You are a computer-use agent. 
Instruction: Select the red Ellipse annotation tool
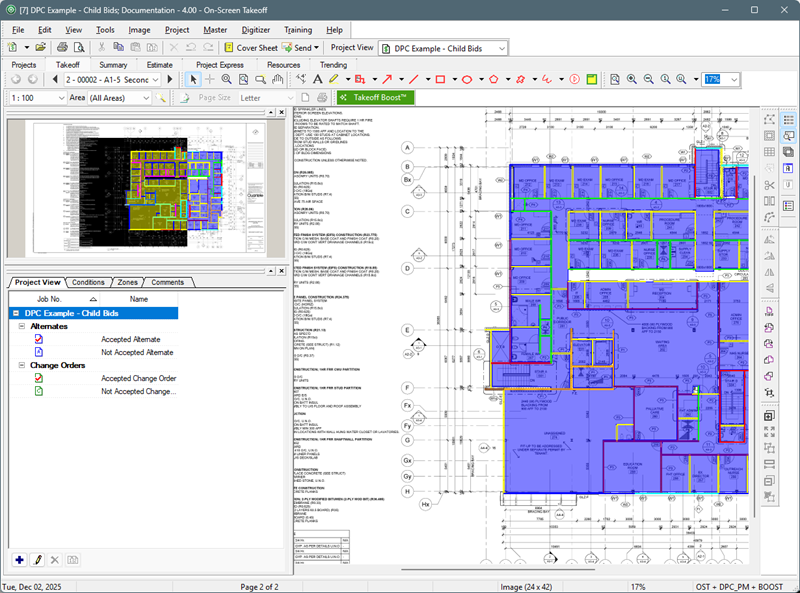point(467,79)
